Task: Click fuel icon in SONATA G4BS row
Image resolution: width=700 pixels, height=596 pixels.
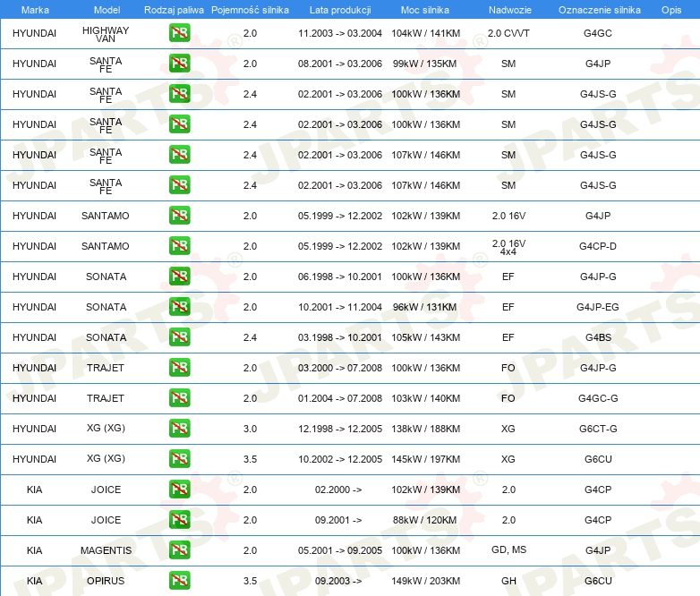Action: pyautogui.click(x=179, y=337)
